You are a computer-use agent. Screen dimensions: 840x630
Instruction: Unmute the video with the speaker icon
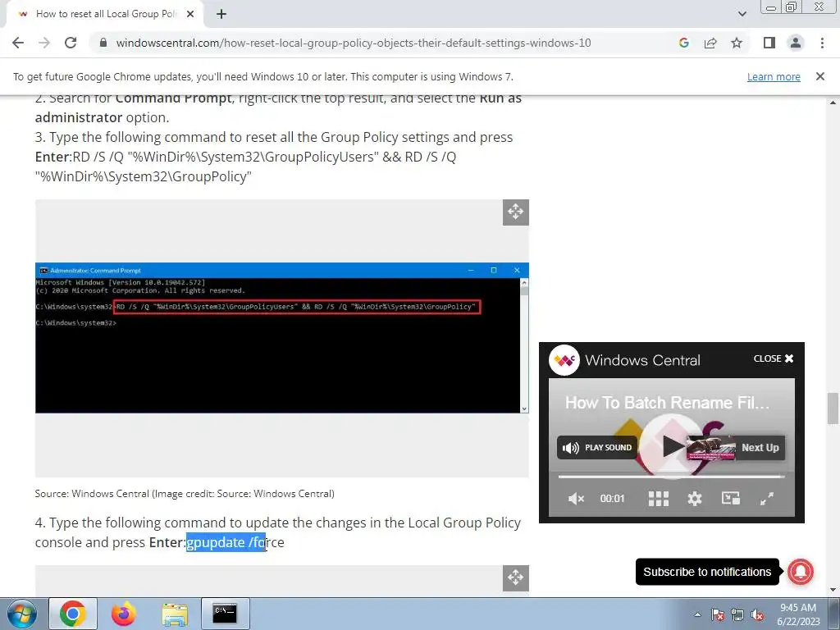click(576, 499)
